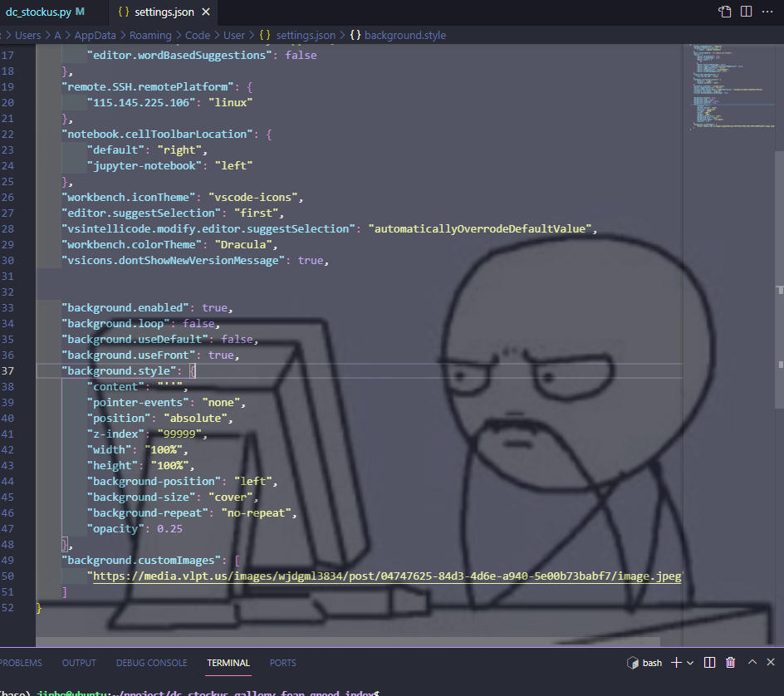Click the "workbench.colorTheme" key text
This screenshot has width=784, height=696.
tap(131, 244)
